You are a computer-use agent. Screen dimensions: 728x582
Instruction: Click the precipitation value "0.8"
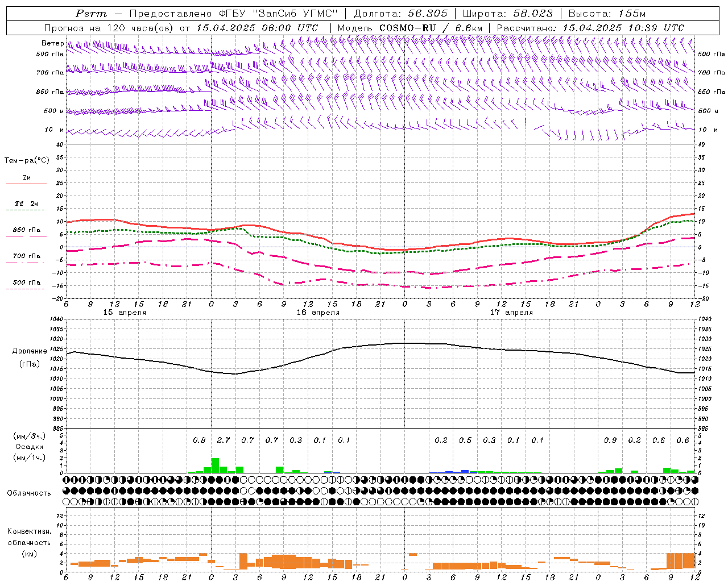199,440
